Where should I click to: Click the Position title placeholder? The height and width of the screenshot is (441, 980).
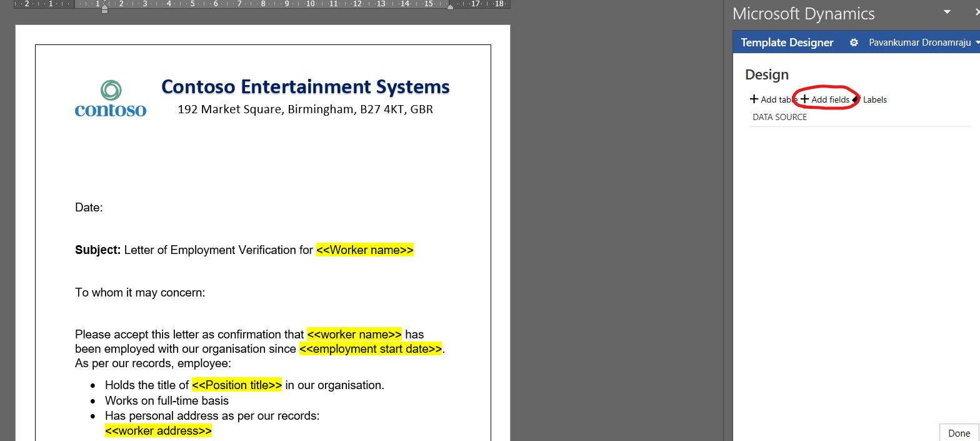237,385
